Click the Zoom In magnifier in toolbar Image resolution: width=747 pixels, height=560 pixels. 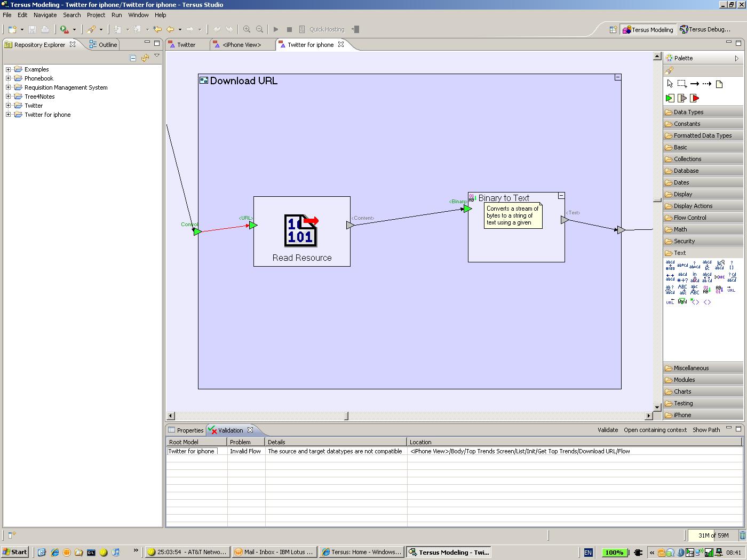[x=247, y=29]
